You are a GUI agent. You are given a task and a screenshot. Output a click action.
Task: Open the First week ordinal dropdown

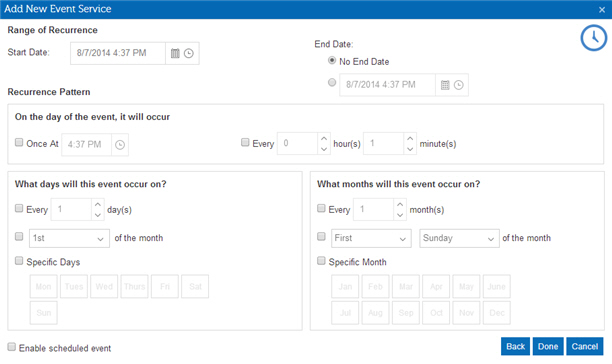click(371, 238)
